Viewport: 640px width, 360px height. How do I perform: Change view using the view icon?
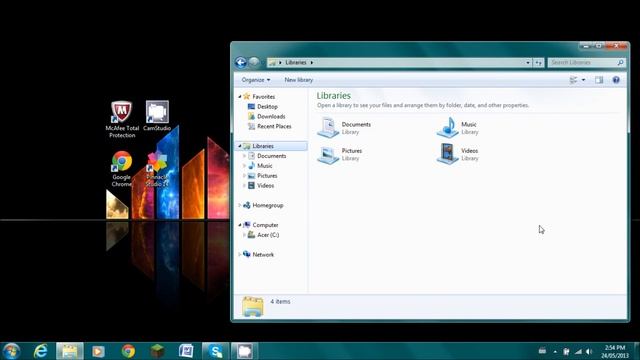pos(573,80)
